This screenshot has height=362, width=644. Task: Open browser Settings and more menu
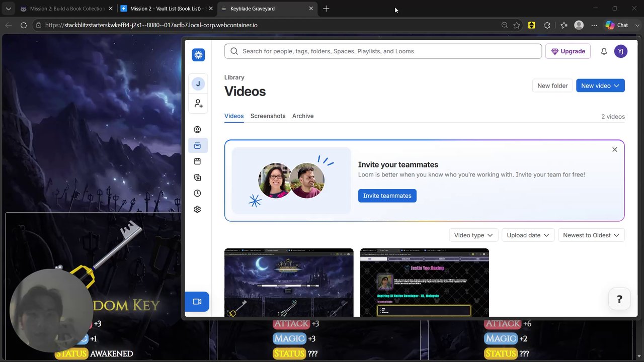click(x=594, y=25)
